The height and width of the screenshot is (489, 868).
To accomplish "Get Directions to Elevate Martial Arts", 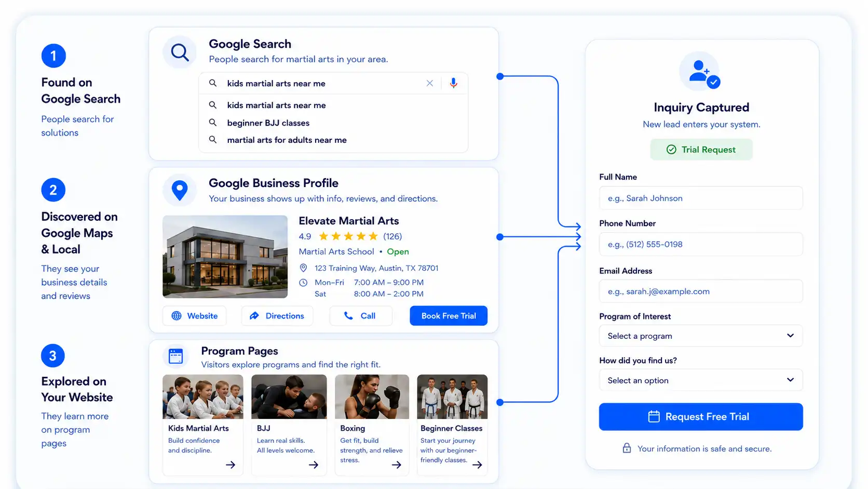I will [277, 316].
